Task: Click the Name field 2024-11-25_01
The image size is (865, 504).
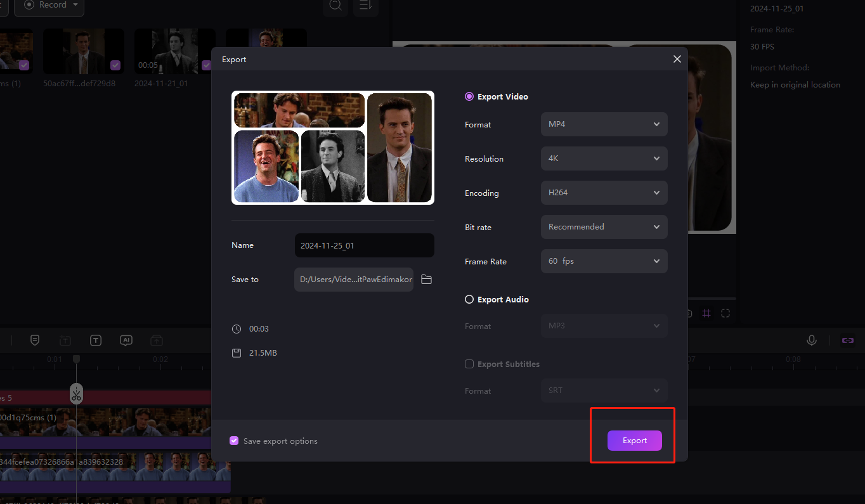Action: (365, 245)
